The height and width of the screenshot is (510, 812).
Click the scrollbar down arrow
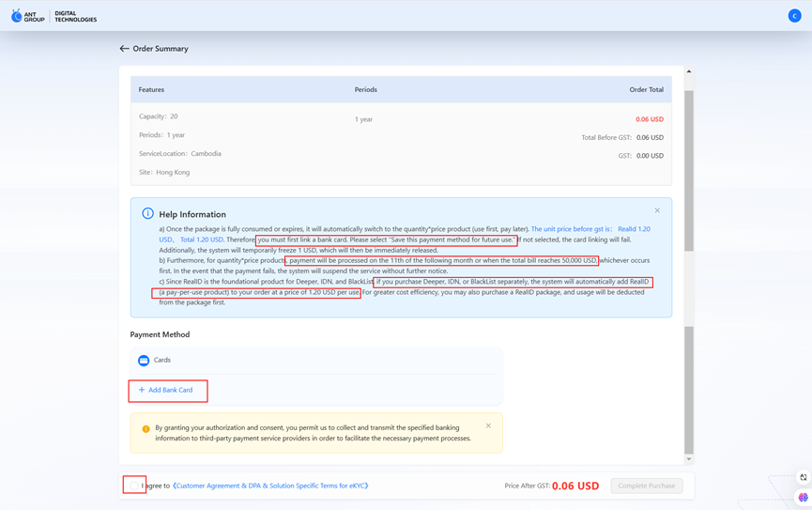689,459
